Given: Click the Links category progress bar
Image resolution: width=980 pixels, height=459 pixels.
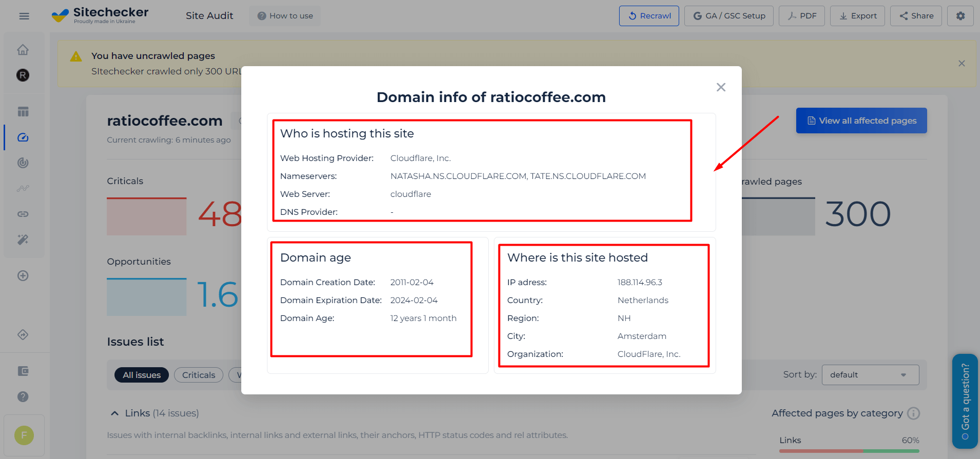Looking at the screenshot, I should [x=849, y=451].
